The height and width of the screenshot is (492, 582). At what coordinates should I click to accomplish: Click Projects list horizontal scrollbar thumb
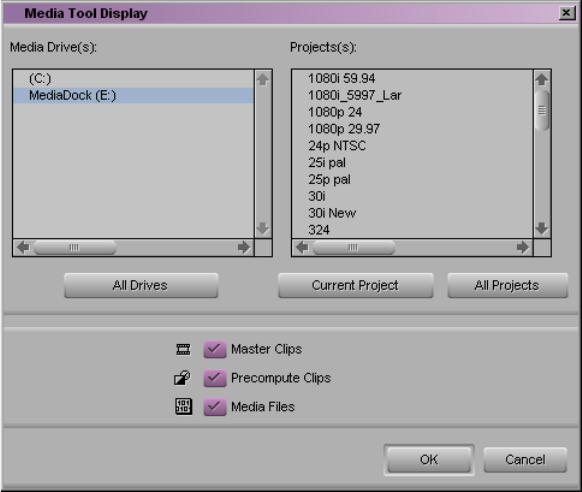coord(354,247)
